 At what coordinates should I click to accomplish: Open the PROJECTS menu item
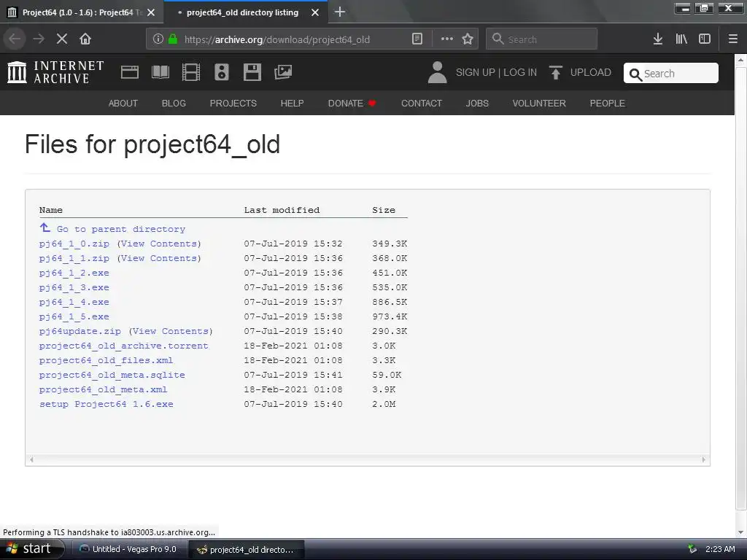point(233,104)
